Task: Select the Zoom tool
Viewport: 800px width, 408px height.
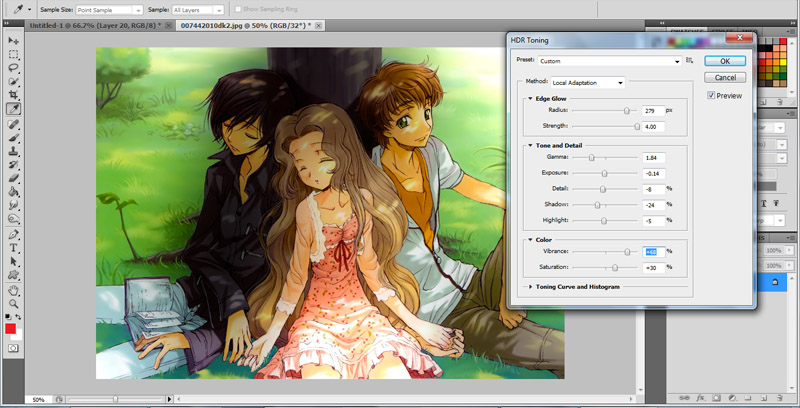Action: (14, 303)
